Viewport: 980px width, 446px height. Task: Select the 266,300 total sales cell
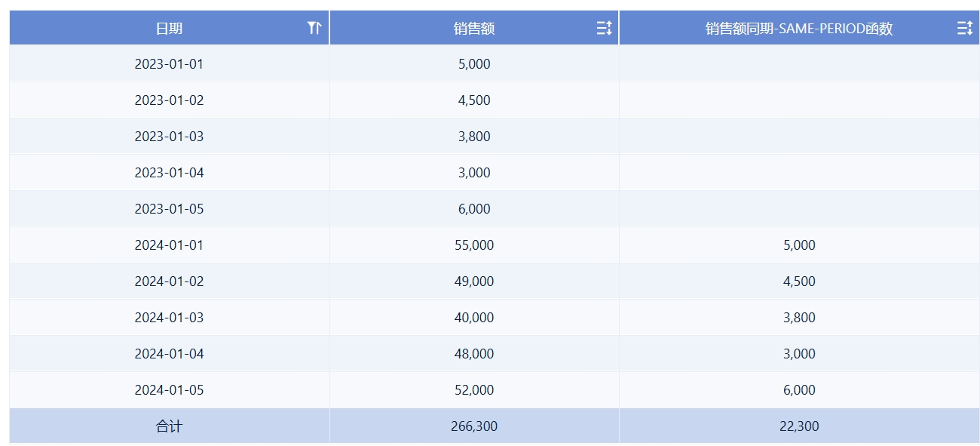coord(474,426)
